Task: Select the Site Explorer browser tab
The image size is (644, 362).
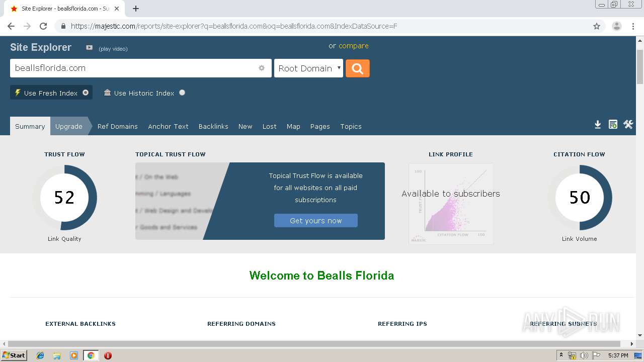Action: tap(65, 9)
